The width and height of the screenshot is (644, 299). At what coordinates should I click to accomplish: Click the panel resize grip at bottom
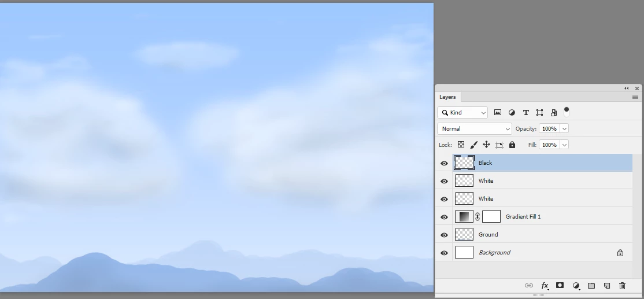pyautogui.click(x=538, y=295)
